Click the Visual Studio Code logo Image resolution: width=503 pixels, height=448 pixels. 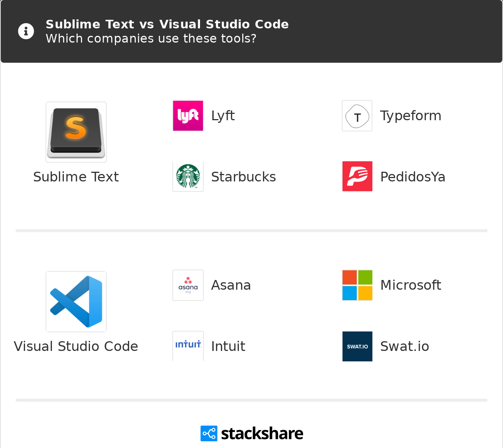coord(76,301)
